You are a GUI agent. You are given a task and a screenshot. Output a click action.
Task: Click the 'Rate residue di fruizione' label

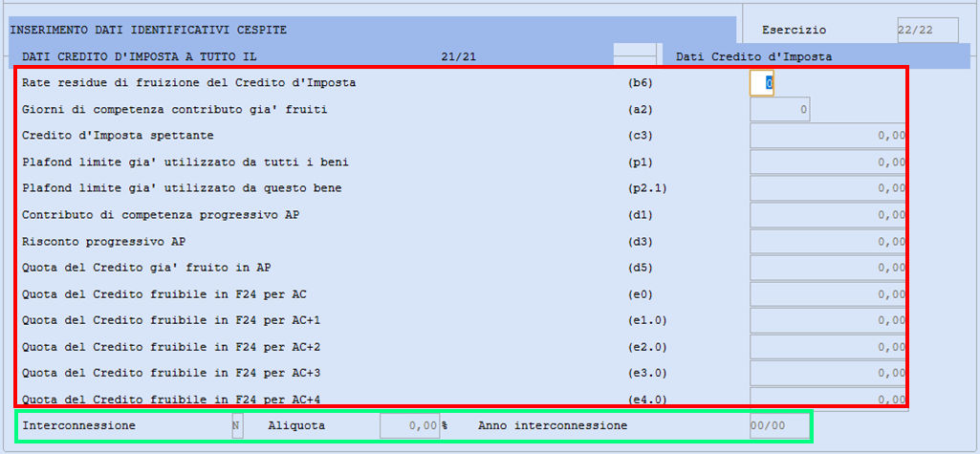point(188,82)
